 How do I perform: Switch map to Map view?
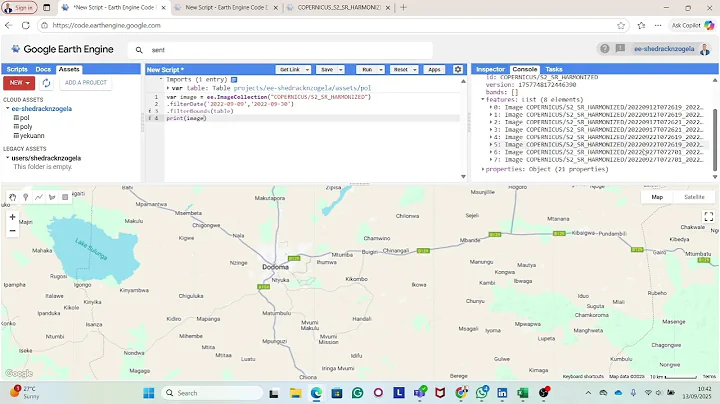click(657, 197)
